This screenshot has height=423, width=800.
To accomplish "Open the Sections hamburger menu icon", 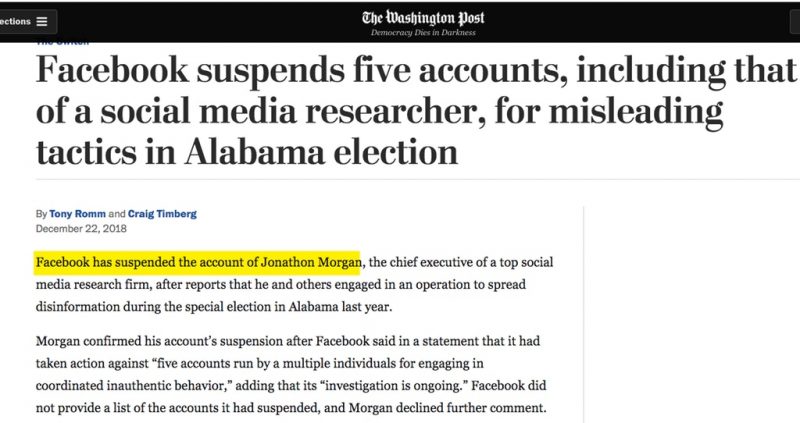I will (x=42, y=21).
